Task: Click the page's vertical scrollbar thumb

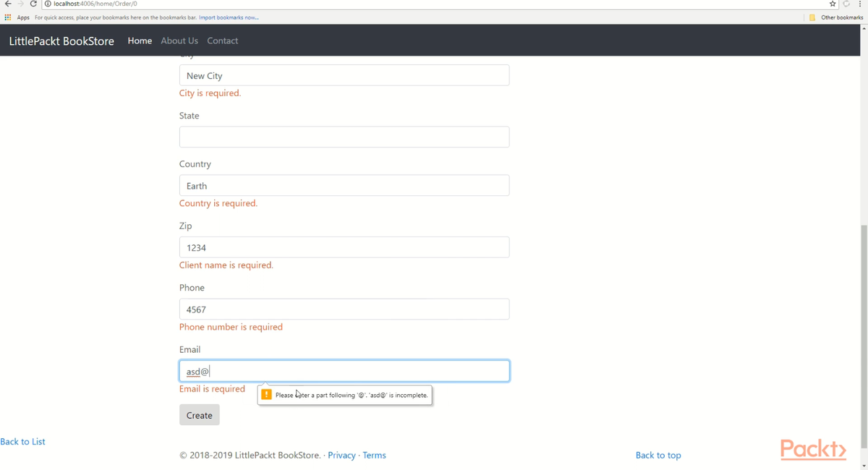Action: [x=864, y=325]
